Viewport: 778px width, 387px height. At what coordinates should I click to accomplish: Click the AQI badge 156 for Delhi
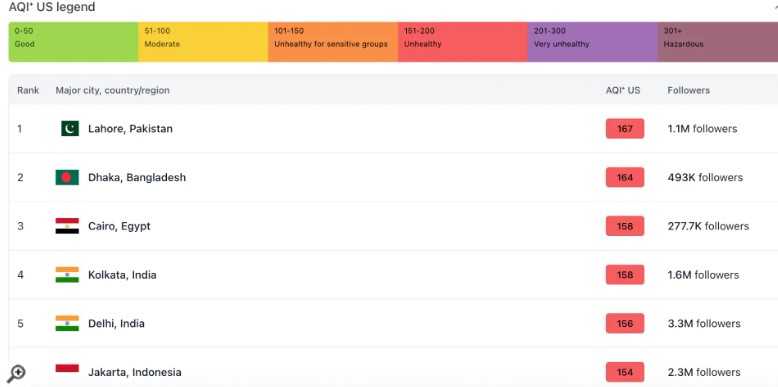[625, 323]
